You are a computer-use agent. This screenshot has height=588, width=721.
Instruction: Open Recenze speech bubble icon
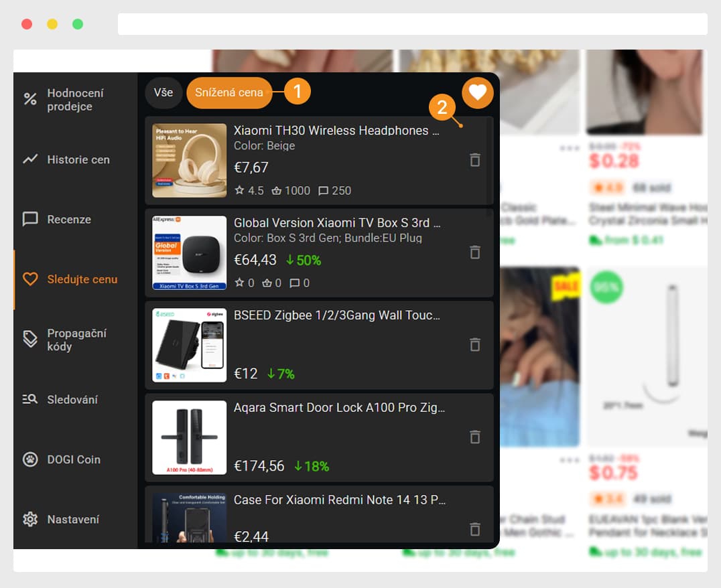(30, 219)
